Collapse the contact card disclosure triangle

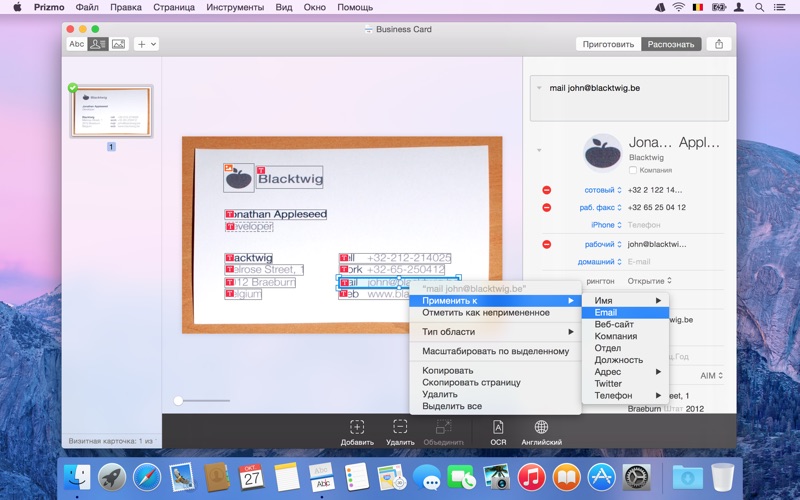[539, 150]
